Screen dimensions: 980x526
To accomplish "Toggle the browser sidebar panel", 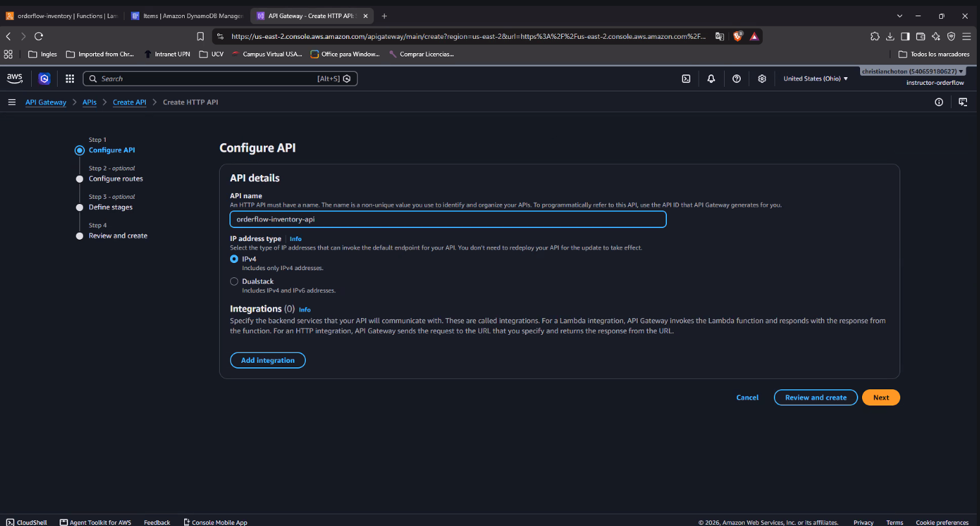I will (x=905, y=36).
